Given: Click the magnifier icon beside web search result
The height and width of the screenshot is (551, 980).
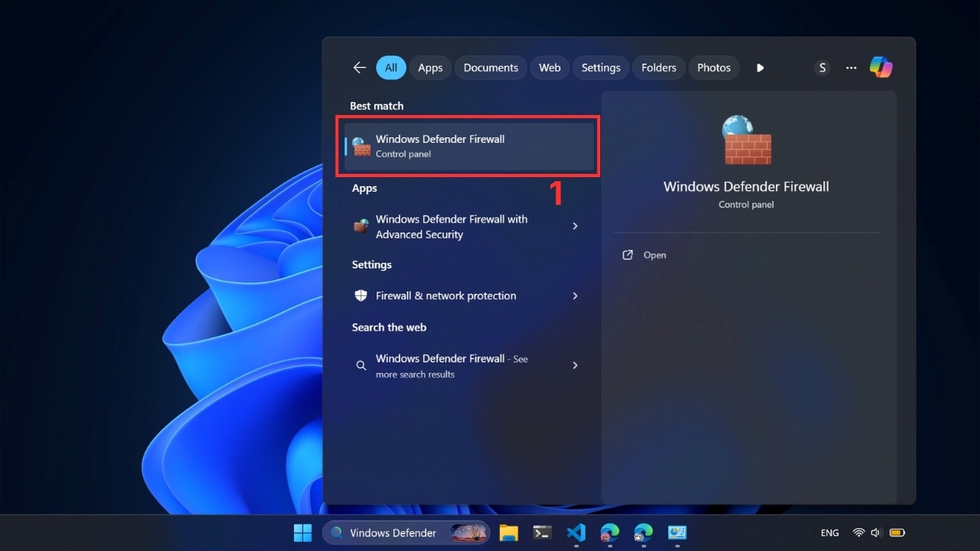Looking at the screenshot, I should click(361, 366).
